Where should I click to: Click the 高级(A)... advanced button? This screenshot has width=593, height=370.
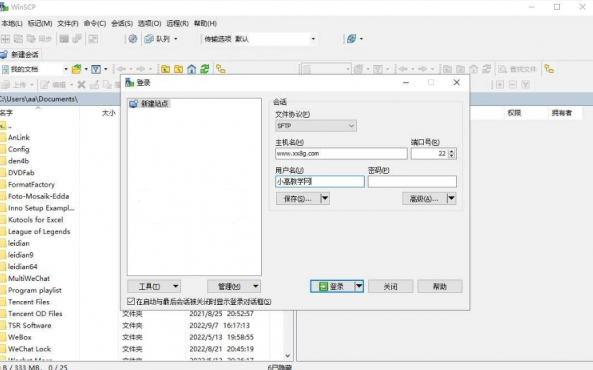(x=424, y=198)
